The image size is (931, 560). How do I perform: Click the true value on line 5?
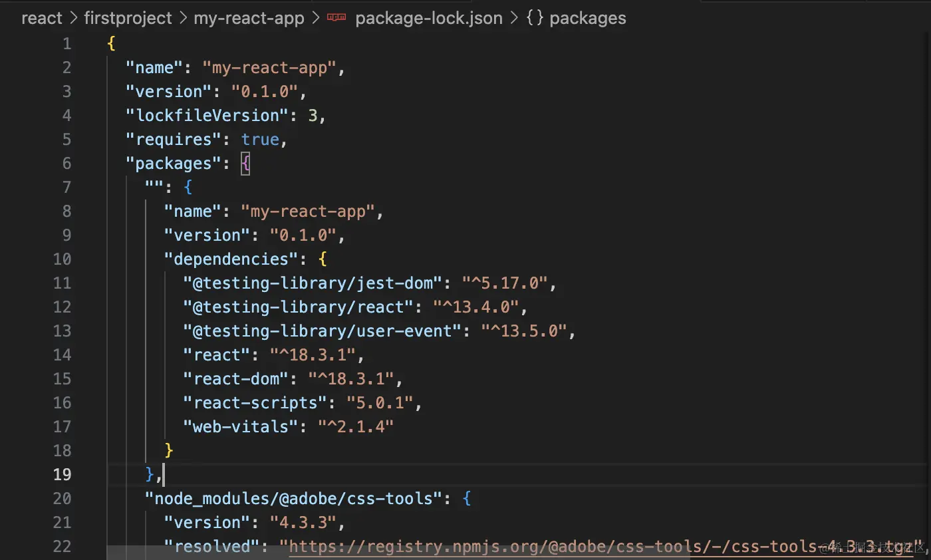tap(261, 139)
